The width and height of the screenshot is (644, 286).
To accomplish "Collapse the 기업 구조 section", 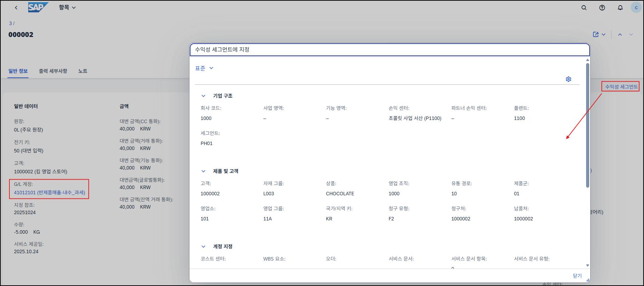I will coord(203,96).
